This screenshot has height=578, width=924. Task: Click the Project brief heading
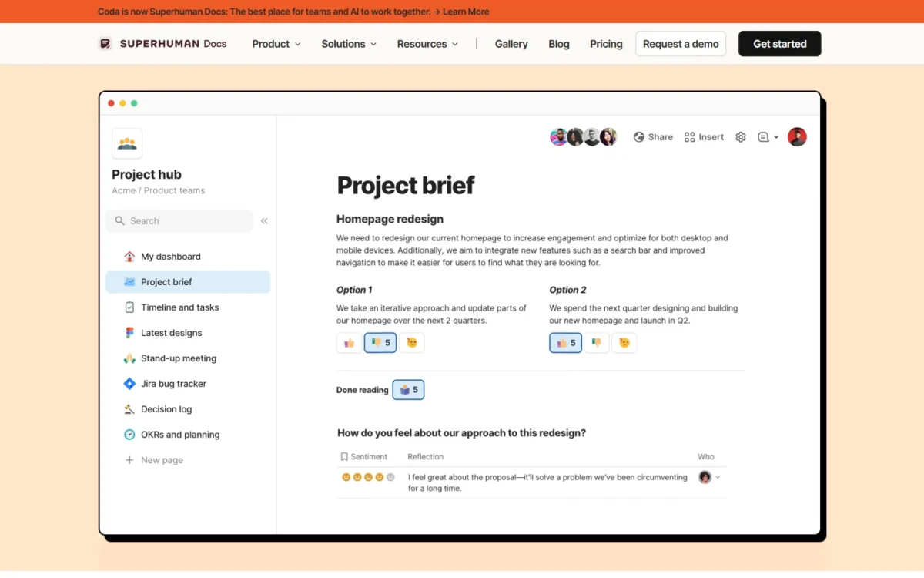click(x=406, y=186)
